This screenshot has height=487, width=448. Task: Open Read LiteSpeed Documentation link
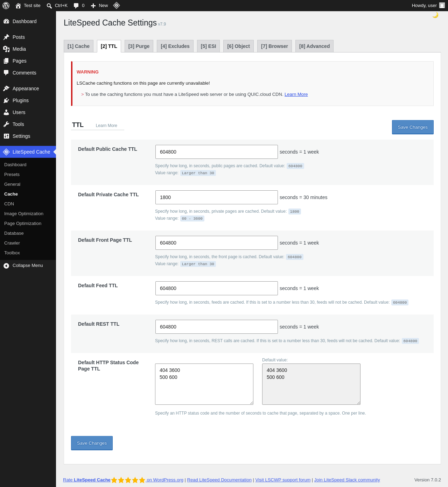219,480
